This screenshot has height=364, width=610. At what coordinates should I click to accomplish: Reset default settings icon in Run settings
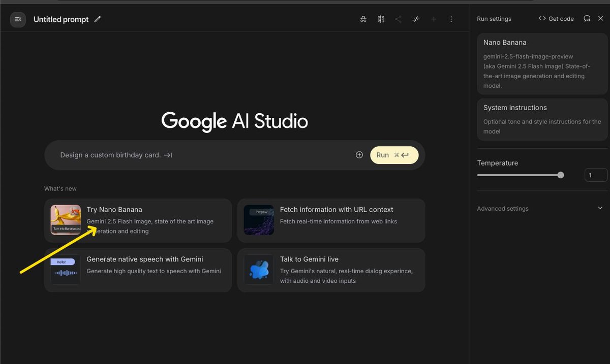587,18
